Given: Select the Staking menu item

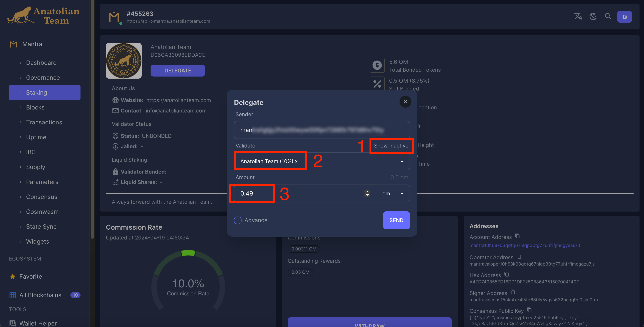Looking at the screenshot, I should click(x=45, y=92).
